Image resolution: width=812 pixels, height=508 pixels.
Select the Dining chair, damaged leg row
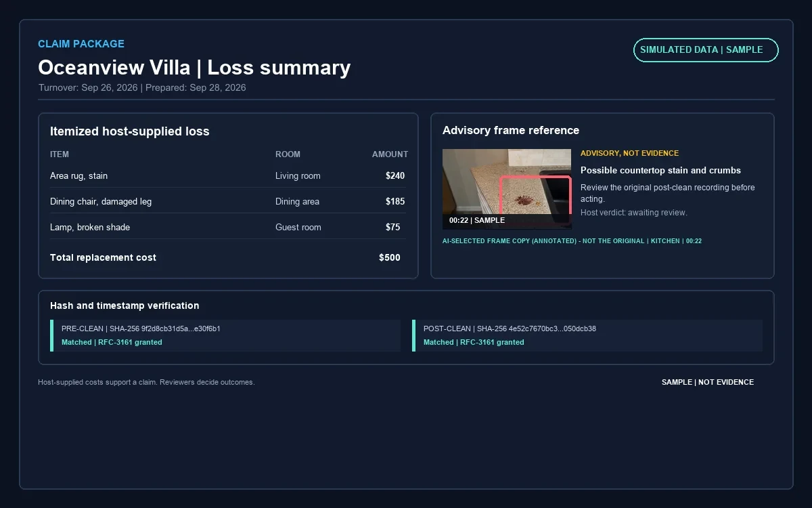pos(228,201)
